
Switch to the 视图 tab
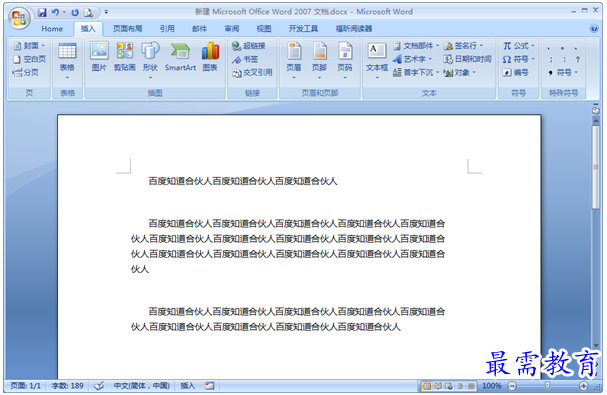264,29
